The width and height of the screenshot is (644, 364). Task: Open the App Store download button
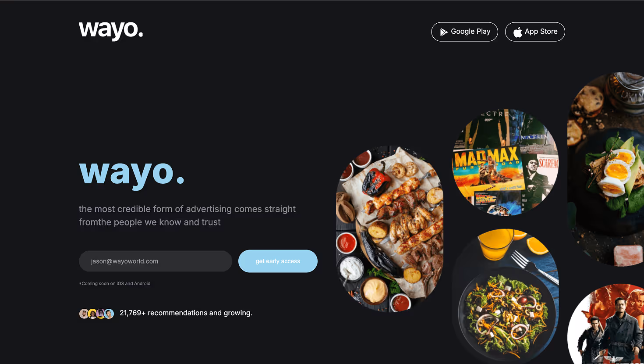tap(535, 32)
